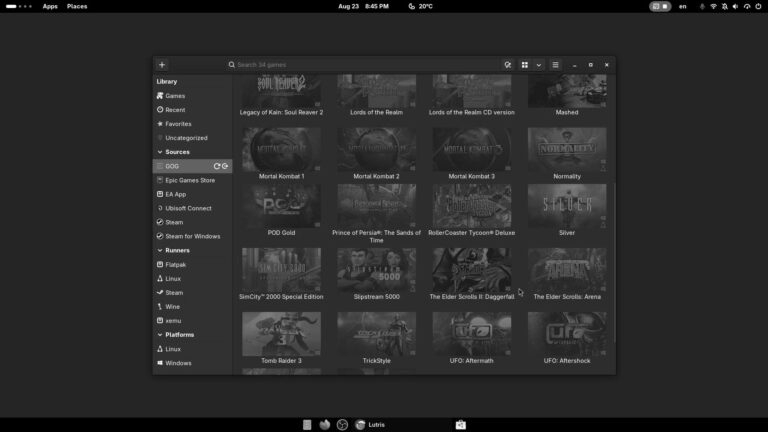768x432 pixels.
Task: Select Lords of the Realm CD version
Action: pyautogui.click(x=472, y=95)
